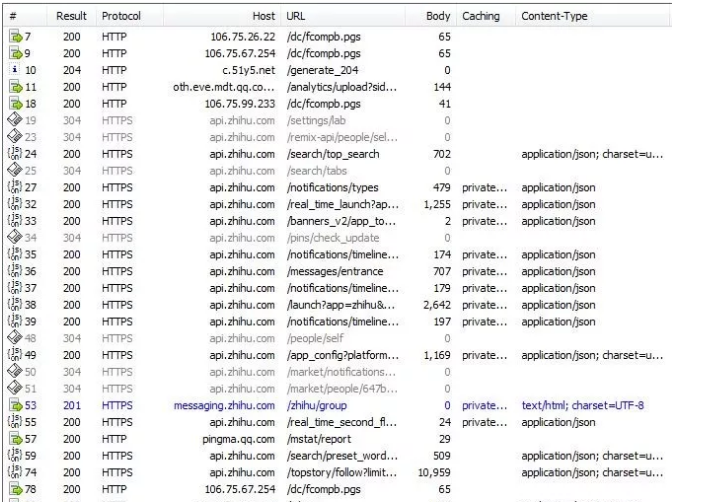712x502 pixels.
Task: Select the /search/tabs URL
Action: (x=316, y=171)
